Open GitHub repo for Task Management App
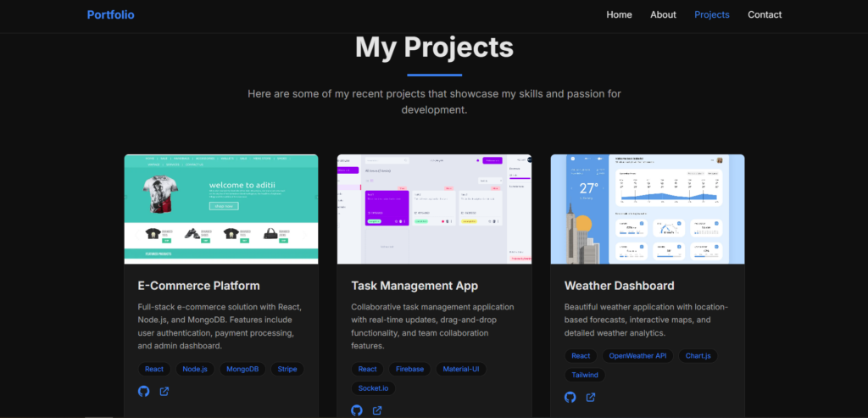This screenshot has height=418, width=868. [x=357, y=410]
